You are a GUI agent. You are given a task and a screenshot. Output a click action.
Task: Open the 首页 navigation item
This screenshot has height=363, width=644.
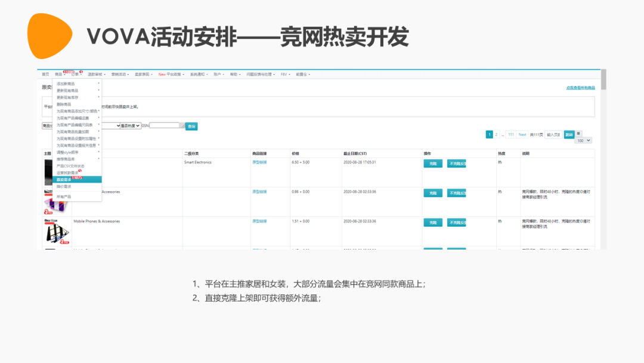(x=45, y=75)
